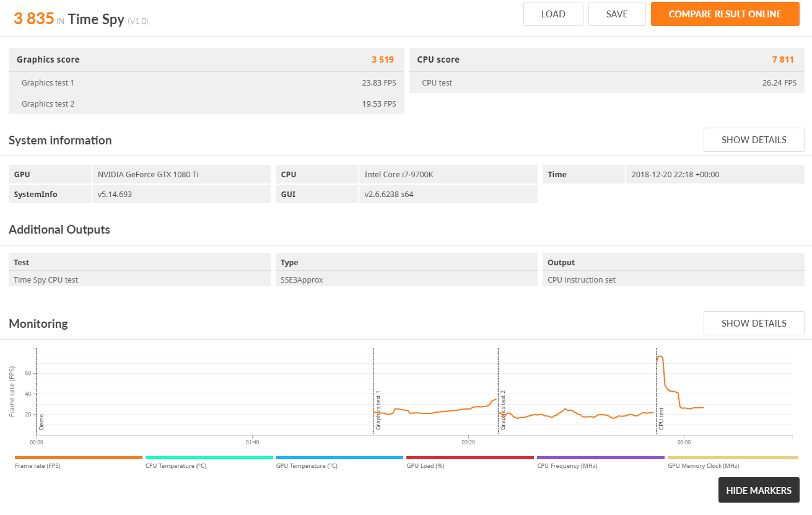812x515 pixels.
Task: Click the NVIDIA GeForce GTX 1080 Ti value
Action: tap(148, 174)
